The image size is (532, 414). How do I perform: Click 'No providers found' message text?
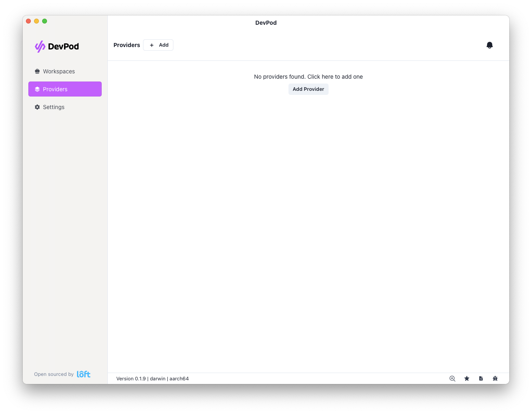point(308,77)
